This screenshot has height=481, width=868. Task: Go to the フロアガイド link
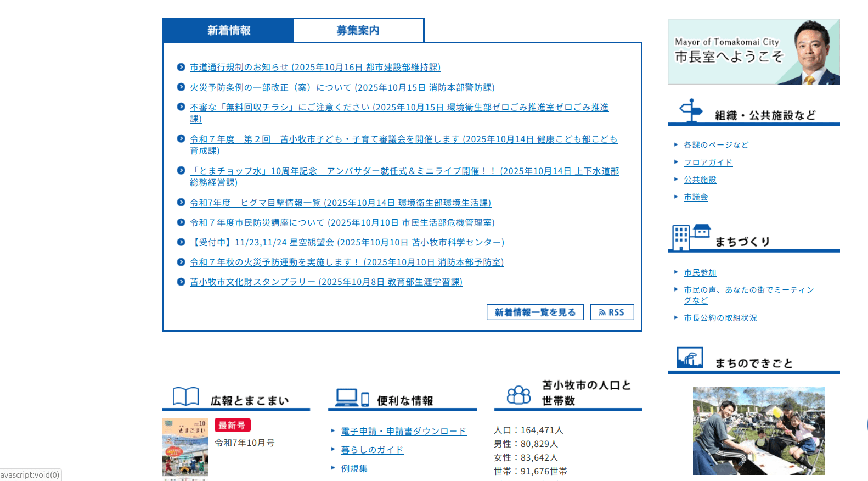708,163
